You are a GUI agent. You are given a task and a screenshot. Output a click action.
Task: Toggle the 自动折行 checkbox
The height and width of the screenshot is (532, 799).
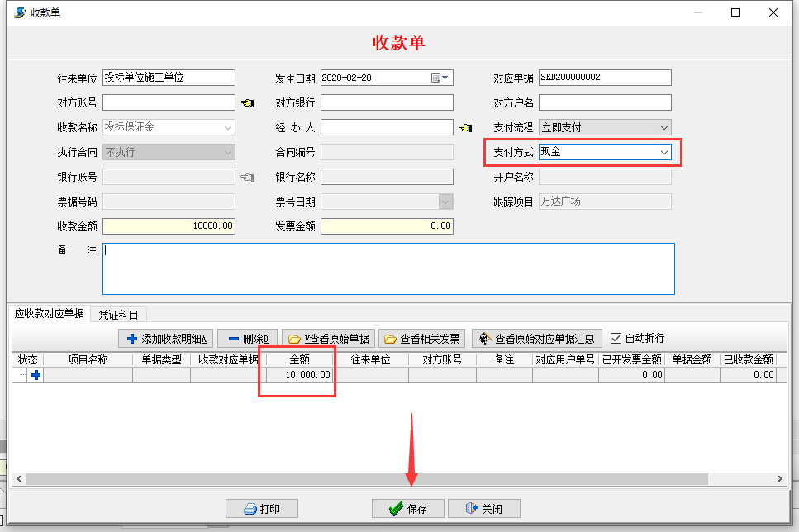615,336
